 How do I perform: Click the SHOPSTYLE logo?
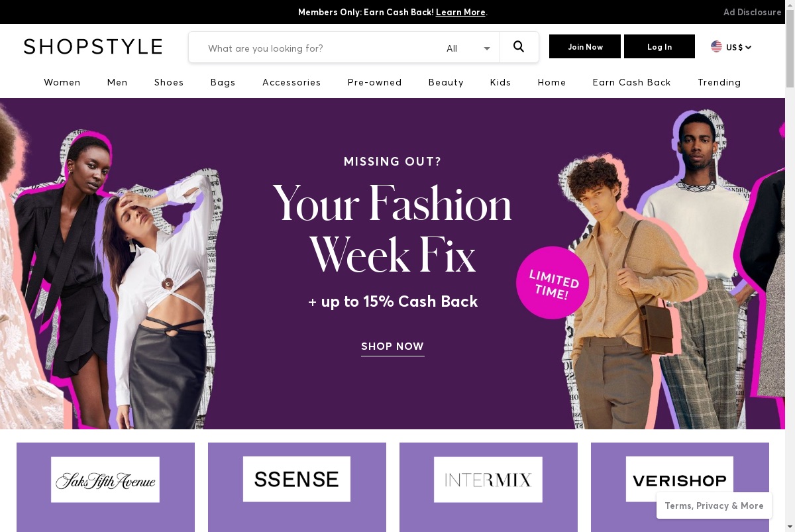(x=93, y=46)
